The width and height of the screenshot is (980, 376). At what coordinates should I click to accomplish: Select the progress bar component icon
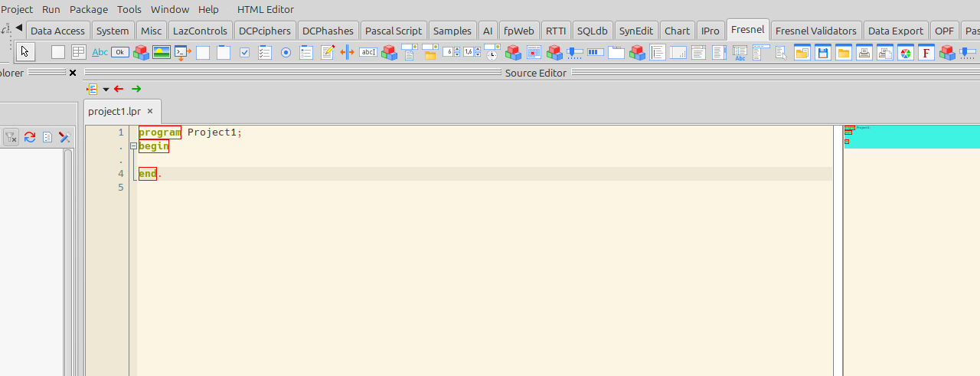tap(596, 52)
